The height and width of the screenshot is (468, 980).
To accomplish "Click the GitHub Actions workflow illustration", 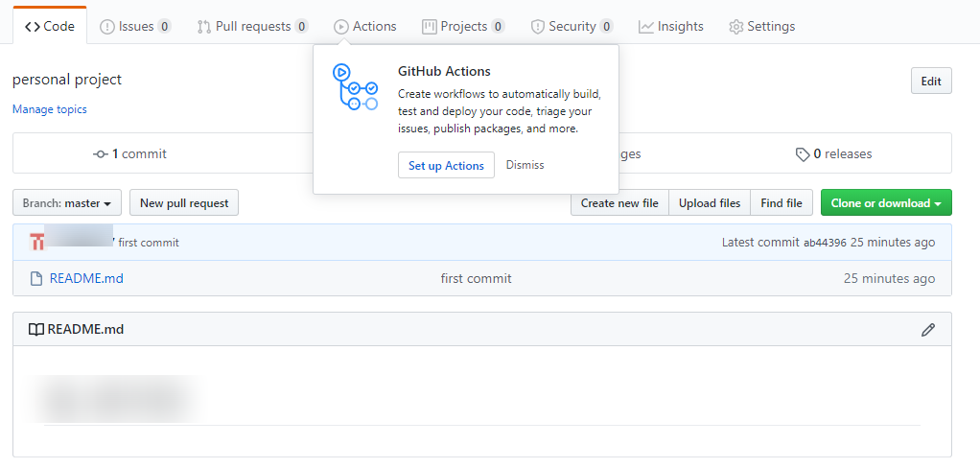I will coord(355,87).
